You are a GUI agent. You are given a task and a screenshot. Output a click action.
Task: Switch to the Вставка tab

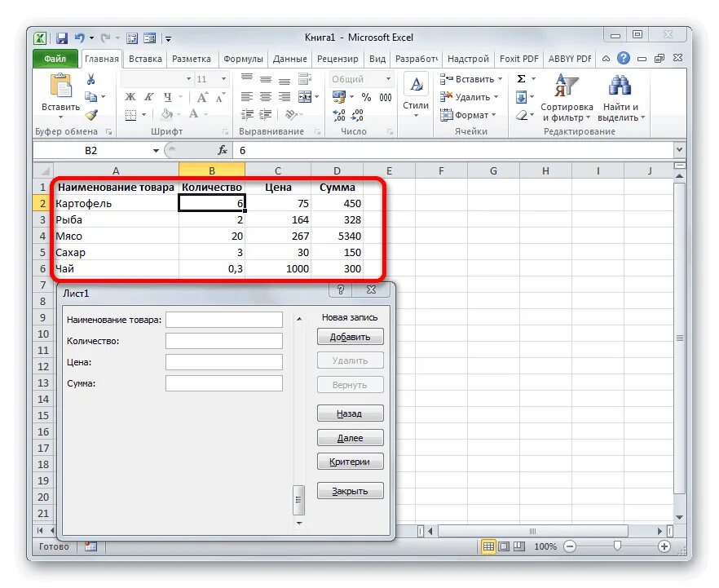[x=145, y=59]
